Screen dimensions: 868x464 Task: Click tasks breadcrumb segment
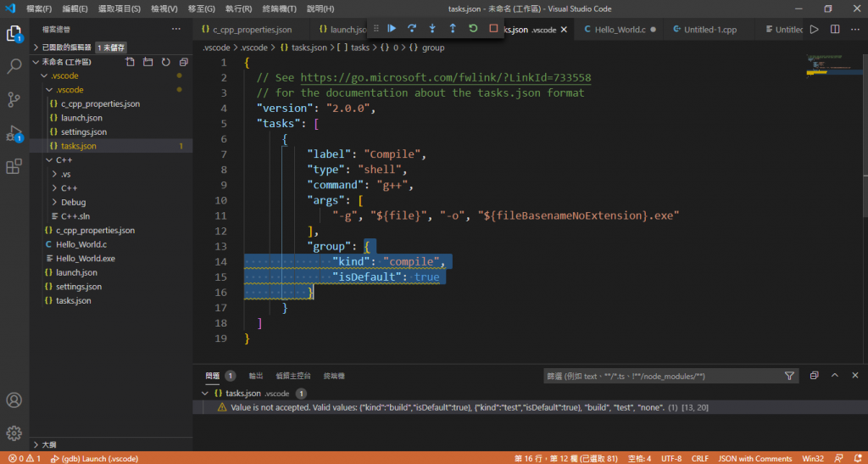tap(355, 48)
